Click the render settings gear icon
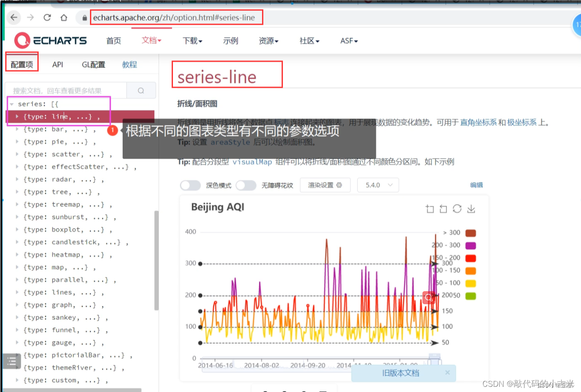Viewport: 581px width, 392px height. pos(339,185)
